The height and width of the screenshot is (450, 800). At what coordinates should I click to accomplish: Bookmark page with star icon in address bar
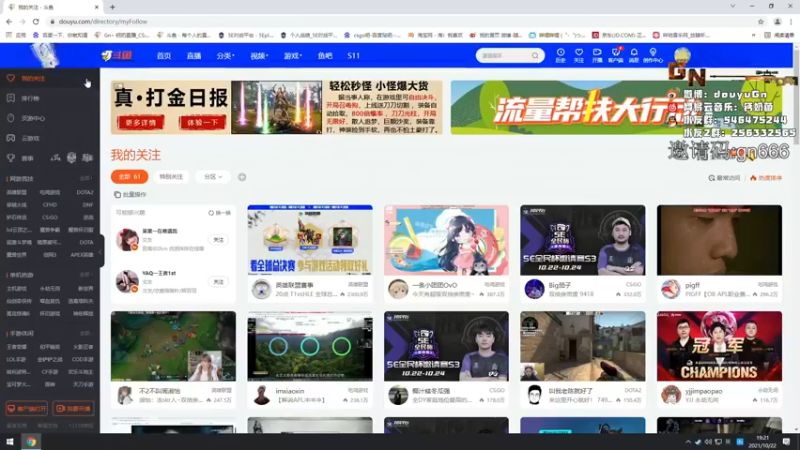tap(761, 21)
